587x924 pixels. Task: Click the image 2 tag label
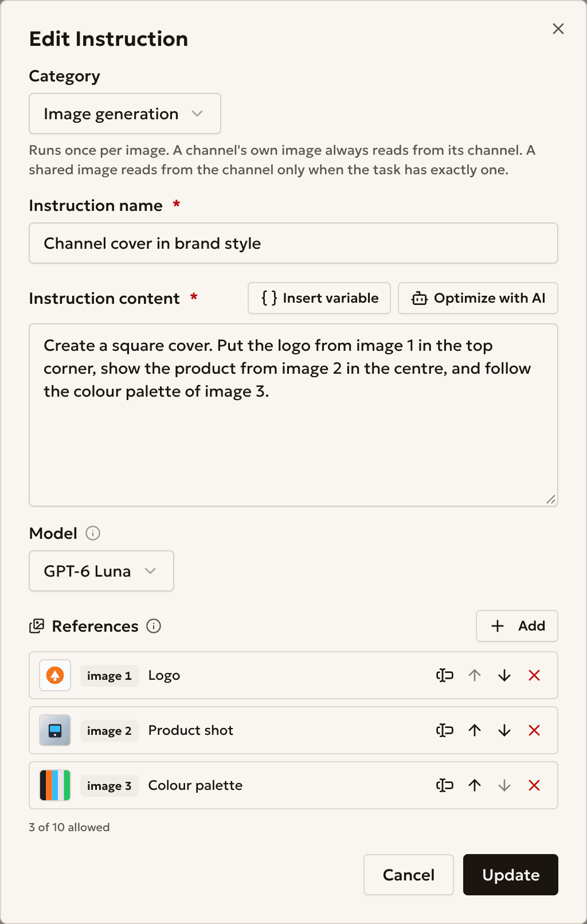[109, 730]
